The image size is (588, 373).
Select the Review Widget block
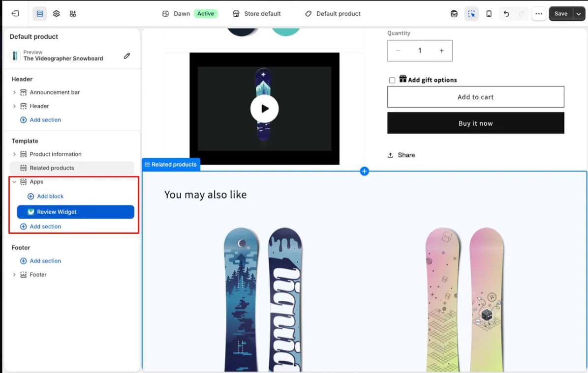click(75, 212)
